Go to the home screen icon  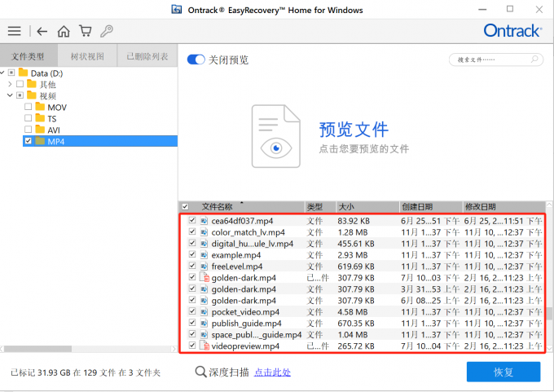coord(64,32)
